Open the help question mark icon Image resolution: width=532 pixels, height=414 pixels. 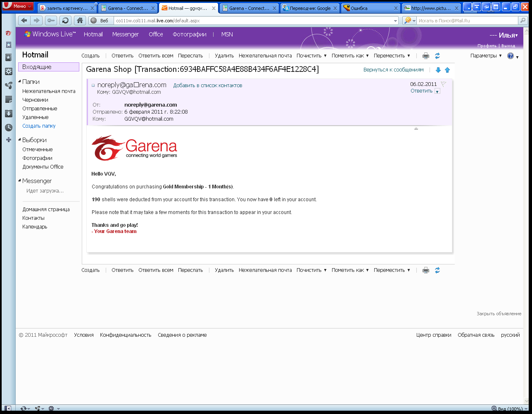point(511,56)
